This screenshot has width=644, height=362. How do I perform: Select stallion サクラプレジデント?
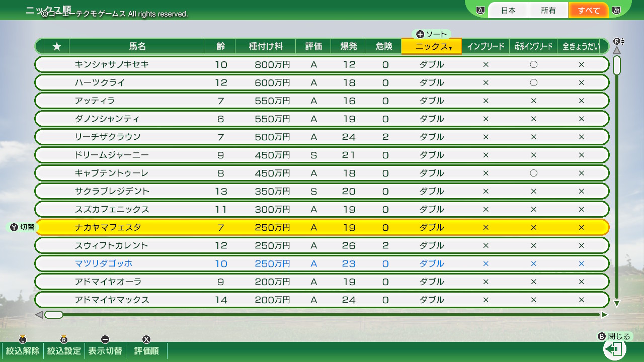[322, 191]
